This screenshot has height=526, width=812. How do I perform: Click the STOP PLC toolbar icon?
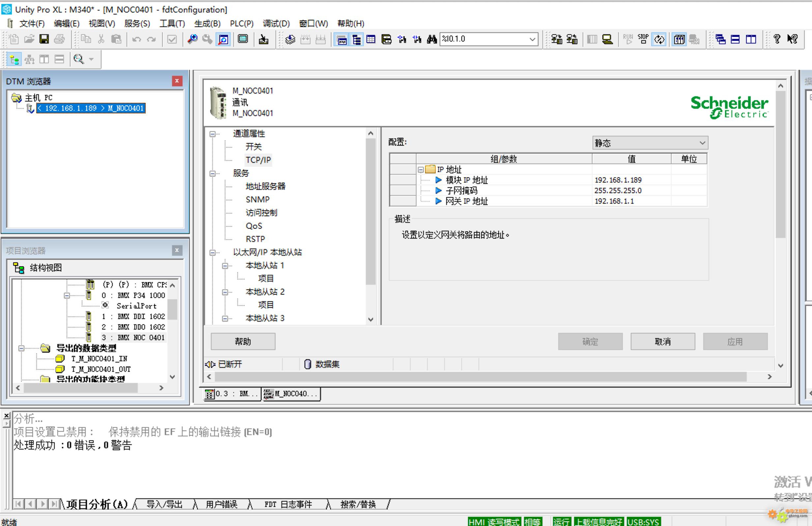pyautogui.click(x=643, y=39)
